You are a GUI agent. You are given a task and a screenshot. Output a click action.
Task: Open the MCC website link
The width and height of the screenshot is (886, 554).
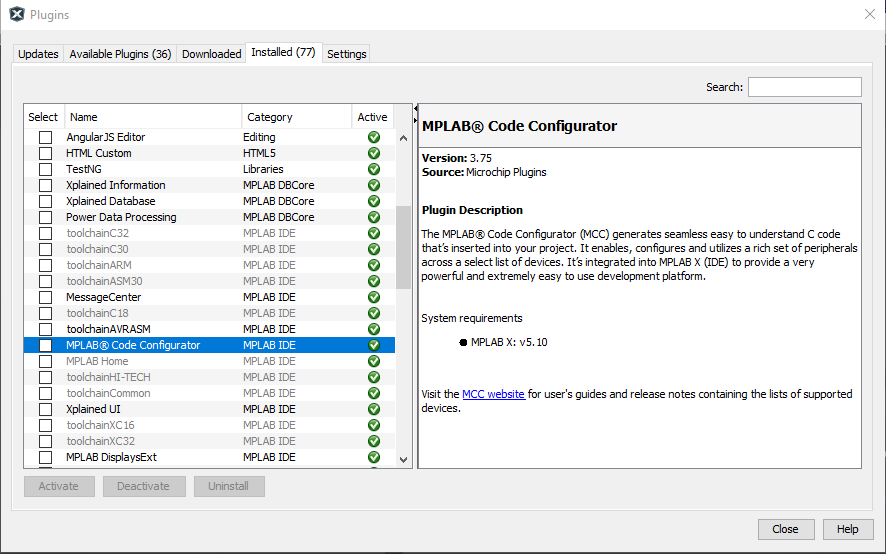(493, 394)
